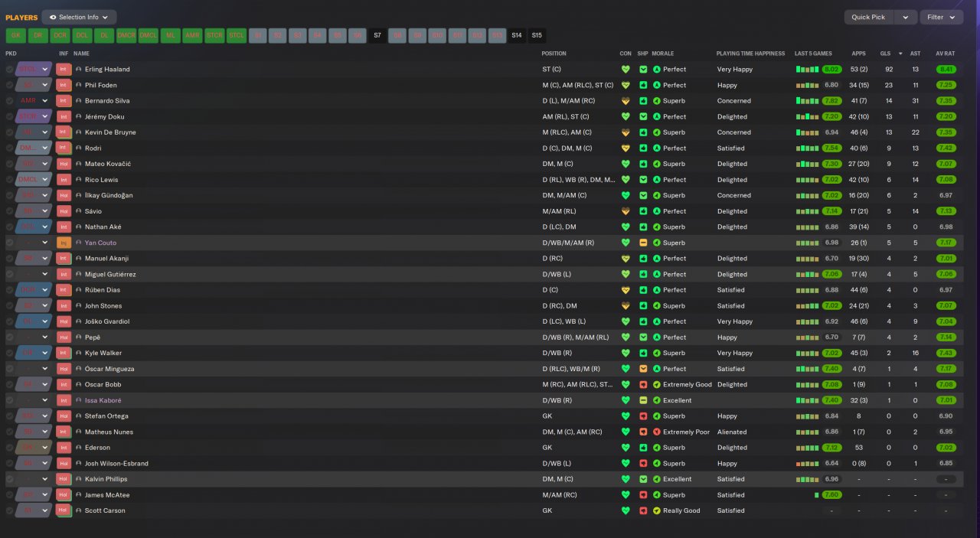Tick the picked checkbox for Pepê

click(x=10, y=337)
